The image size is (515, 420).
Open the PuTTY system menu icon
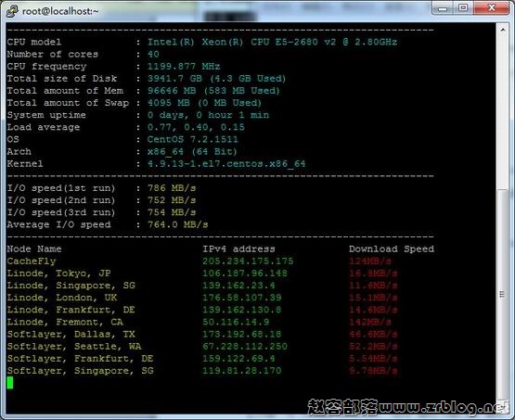[x=12, y=11]
